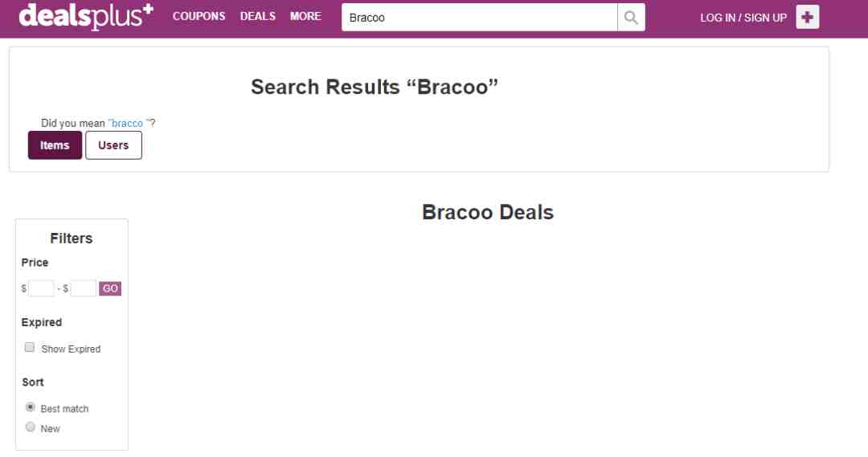Open the DEALS menu
868x457 pixels.
(x=257, y=16)
